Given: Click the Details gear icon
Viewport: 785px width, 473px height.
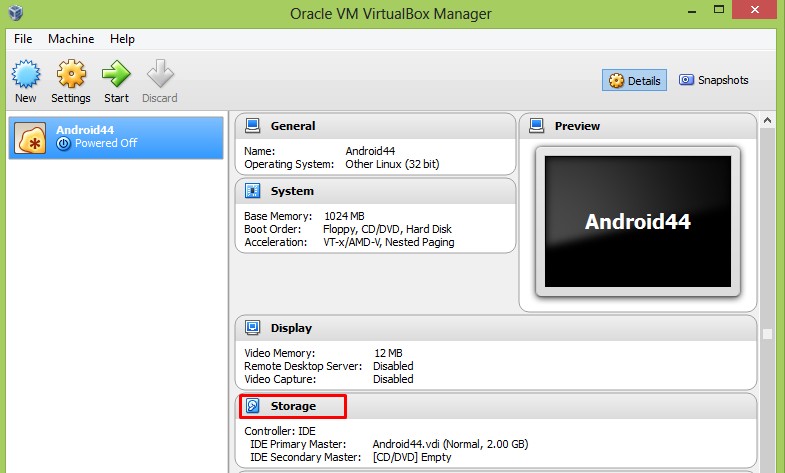Looking at the screenshot, I should point(616,81).
